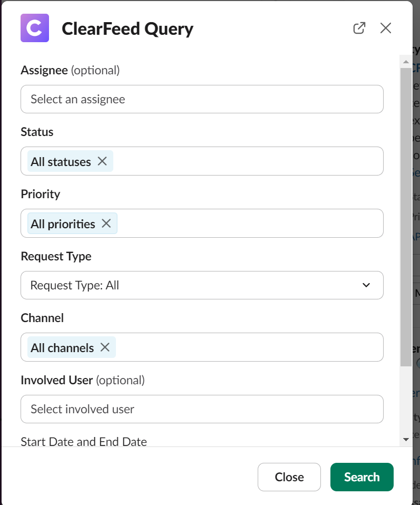
Task: Remove the 'All channels' tag
Action: click(x=105, y=347)
